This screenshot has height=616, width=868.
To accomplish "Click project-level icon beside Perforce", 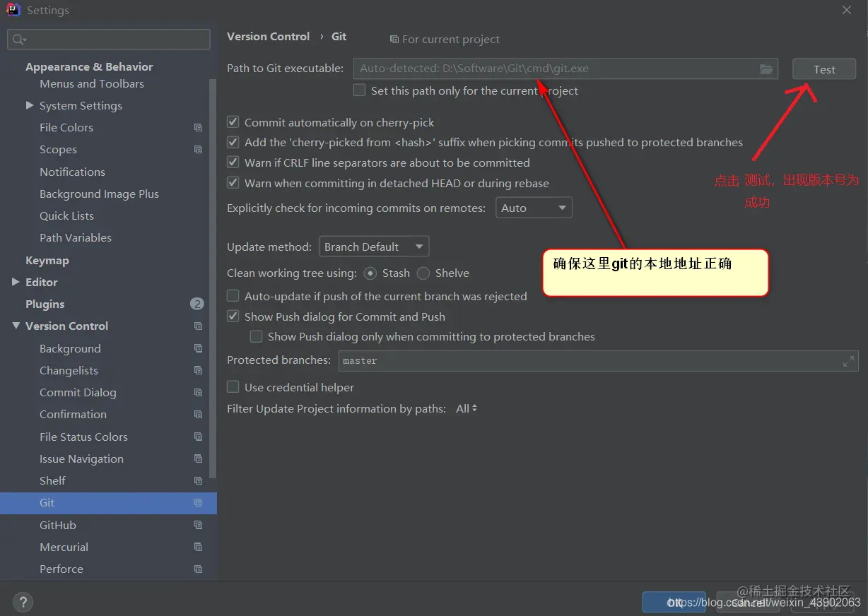I will [198, 569].
